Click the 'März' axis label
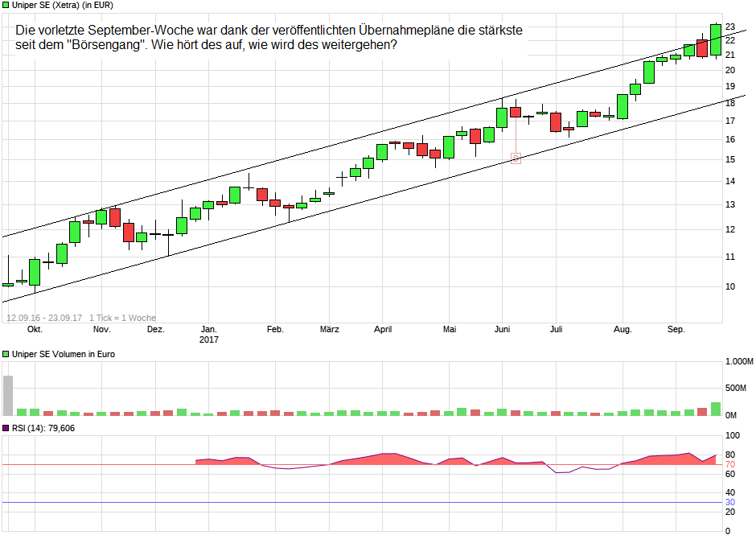This screenshot has width=756, height=539. [329, 329]
